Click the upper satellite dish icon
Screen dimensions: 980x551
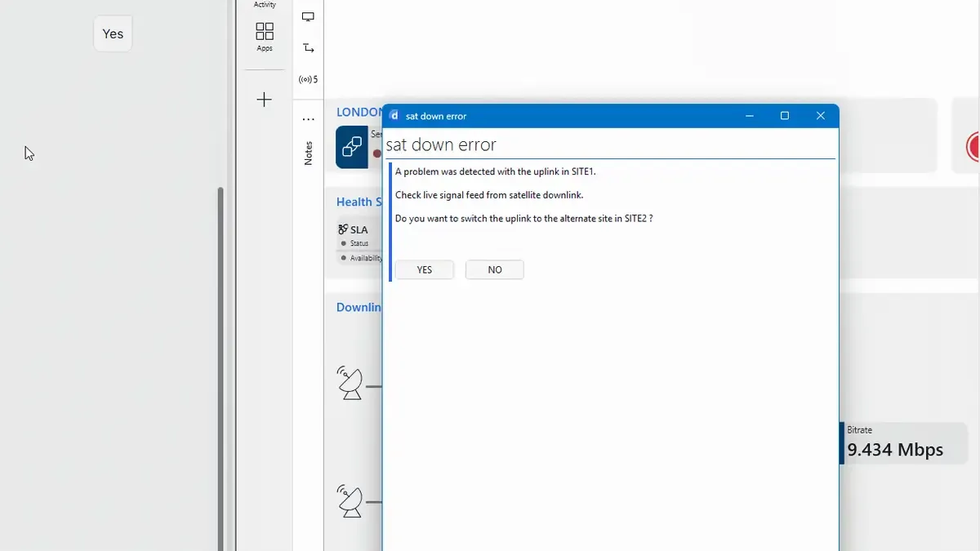coord(351,383)
